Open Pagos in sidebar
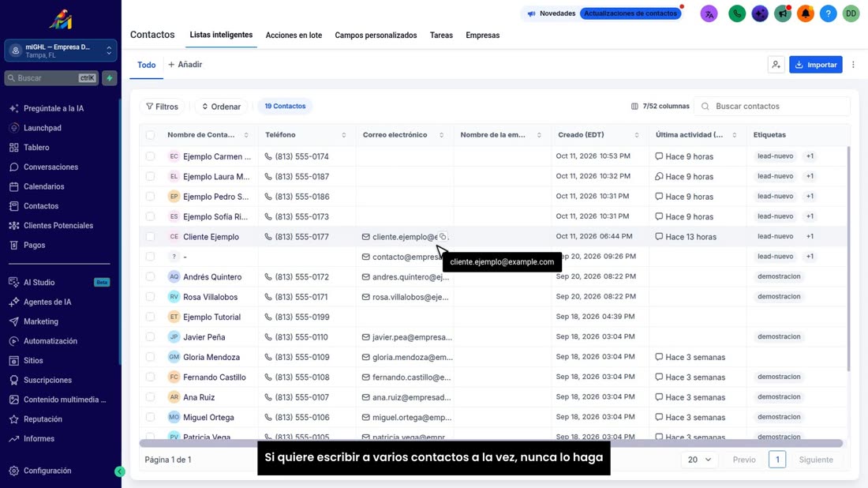The image size is (868, 488). tap(34, 245)
